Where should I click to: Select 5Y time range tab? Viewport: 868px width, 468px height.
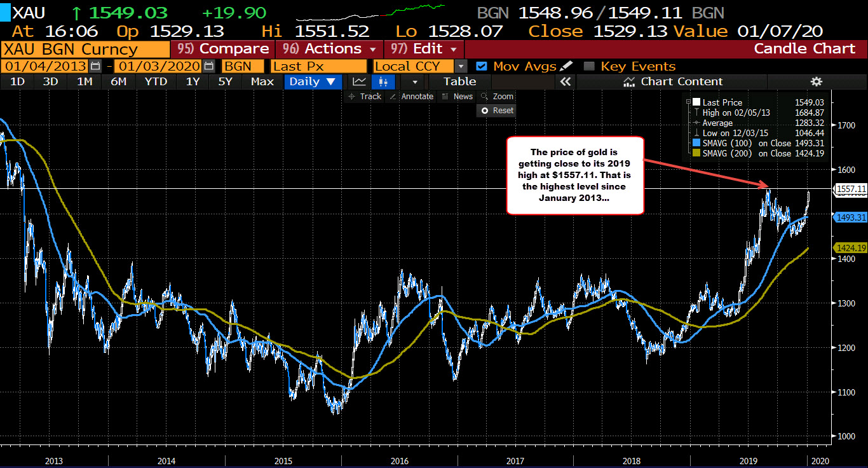coord(226,81)
